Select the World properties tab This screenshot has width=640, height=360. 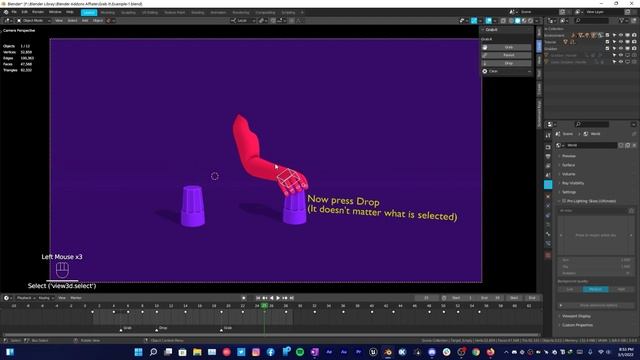[548, 185]
